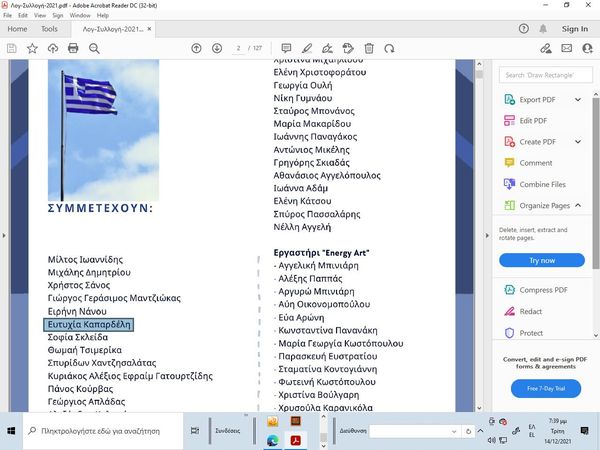Collapse Organize Pages section
Screen dimensions: 600x450
[x=578, y=205]
